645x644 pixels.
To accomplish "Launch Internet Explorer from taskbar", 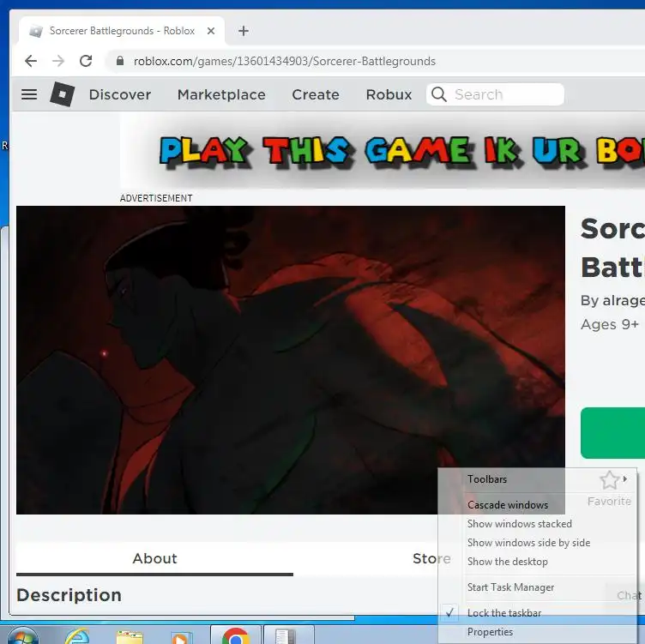I will (x=76, y=636).
